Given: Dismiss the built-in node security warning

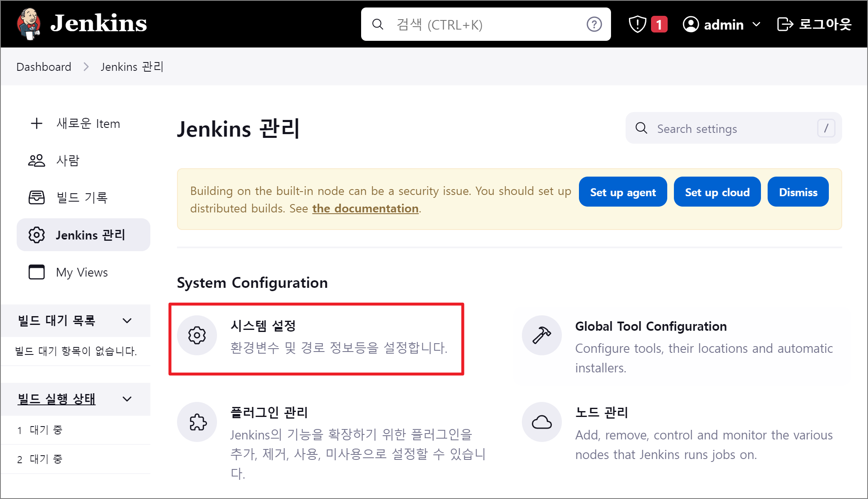Looking at the screenshot, I should pos(798,192).
